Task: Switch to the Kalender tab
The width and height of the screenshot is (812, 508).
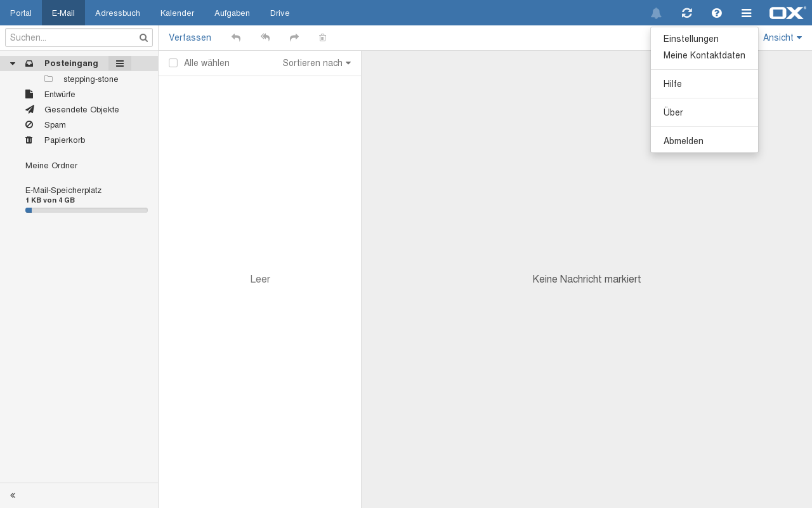Action: 177,13
